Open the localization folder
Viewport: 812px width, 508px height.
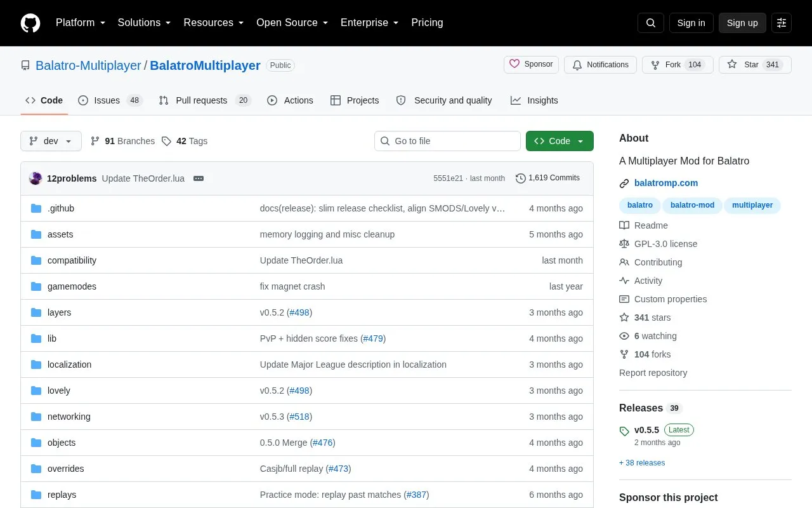click(69, 364)
